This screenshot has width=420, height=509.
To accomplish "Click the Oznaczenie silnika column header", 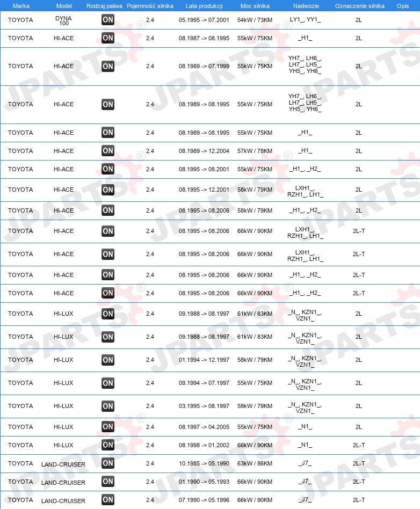I will coord(360,6).
